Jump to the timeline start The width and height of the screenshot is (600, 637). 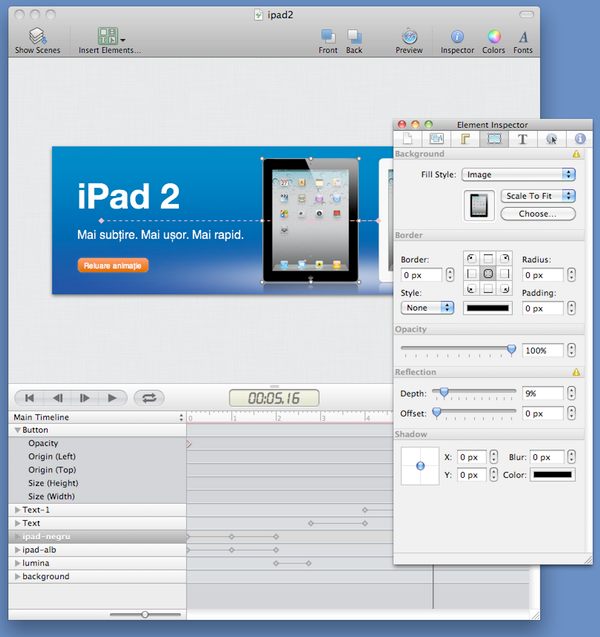pyautogui.click(x=29, y=398)
